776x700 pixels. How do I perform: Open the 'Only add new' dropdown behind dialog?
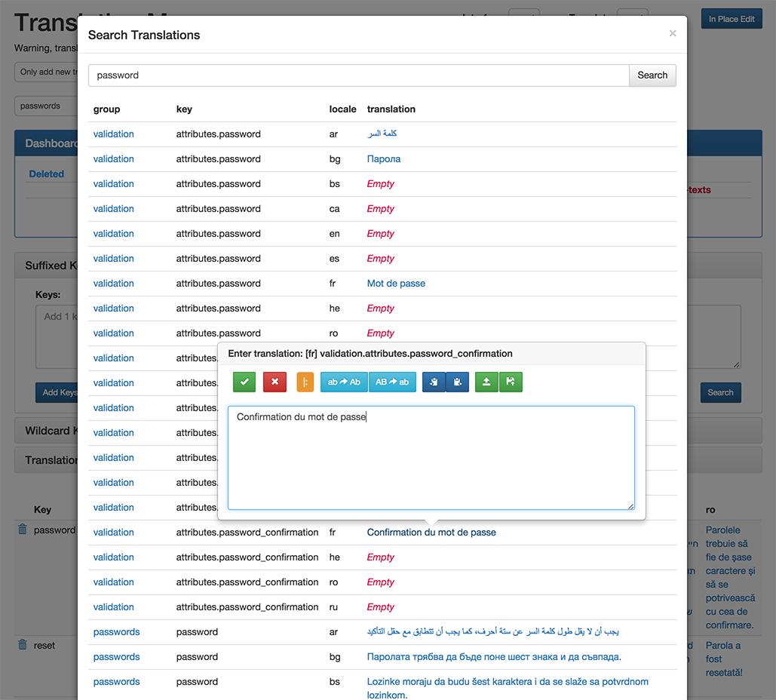[46, 72]
